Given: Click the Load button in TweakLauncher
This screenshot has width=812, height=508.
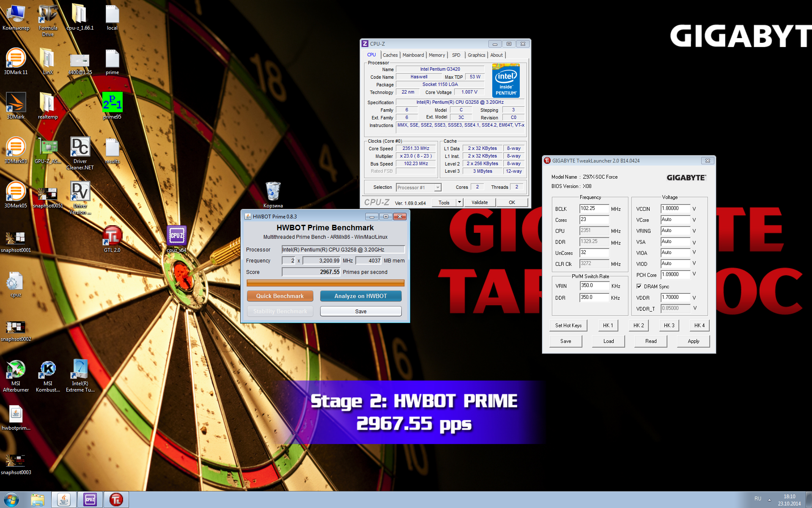Looking at the screenshot, I should tap(609, 341).
